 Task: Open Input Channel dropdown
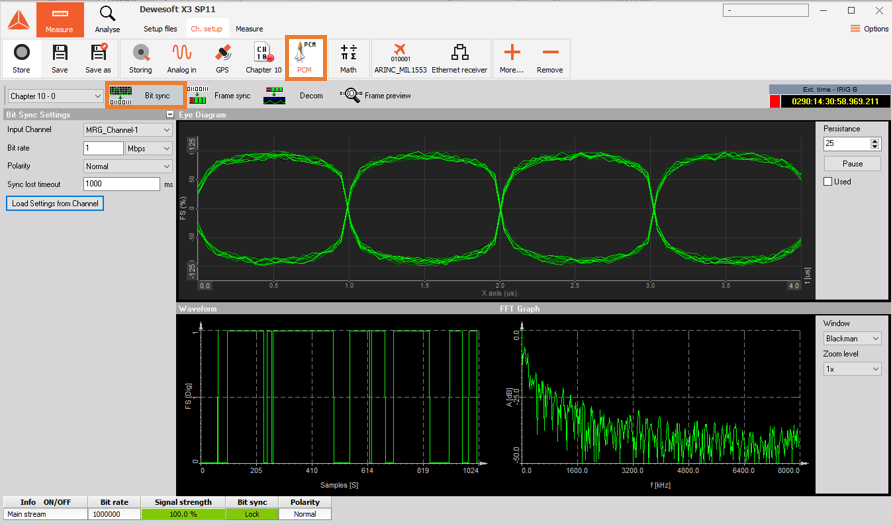click(x=127, y=130)
